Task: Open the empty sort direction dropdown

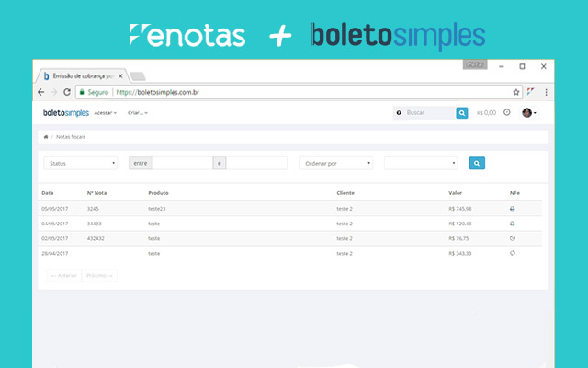Action: point(421,163)
